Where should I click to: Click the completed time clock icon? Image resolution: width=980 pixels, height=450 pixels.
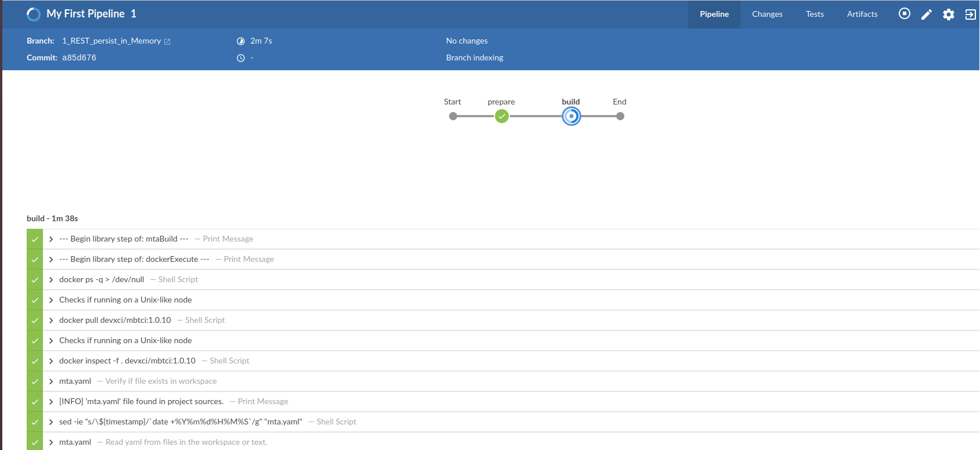pyautogui.click(x=241, y=58)
